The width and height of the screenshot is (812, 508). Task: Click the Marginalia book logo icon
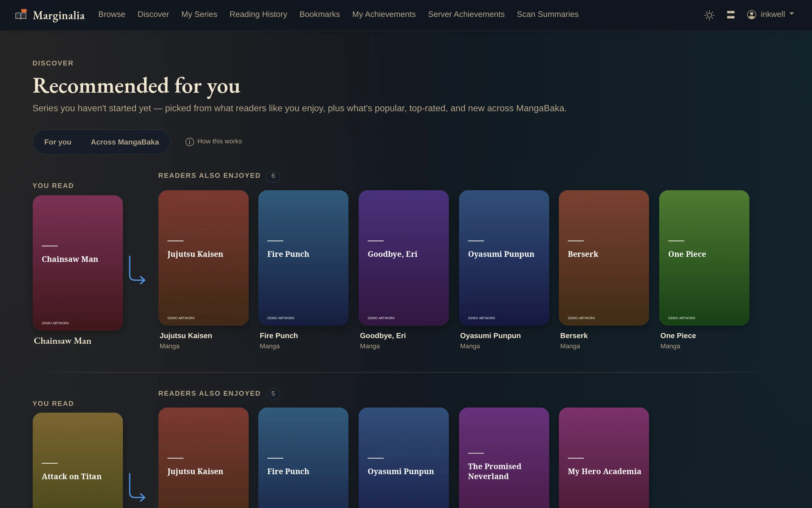[x=21, y=14]
